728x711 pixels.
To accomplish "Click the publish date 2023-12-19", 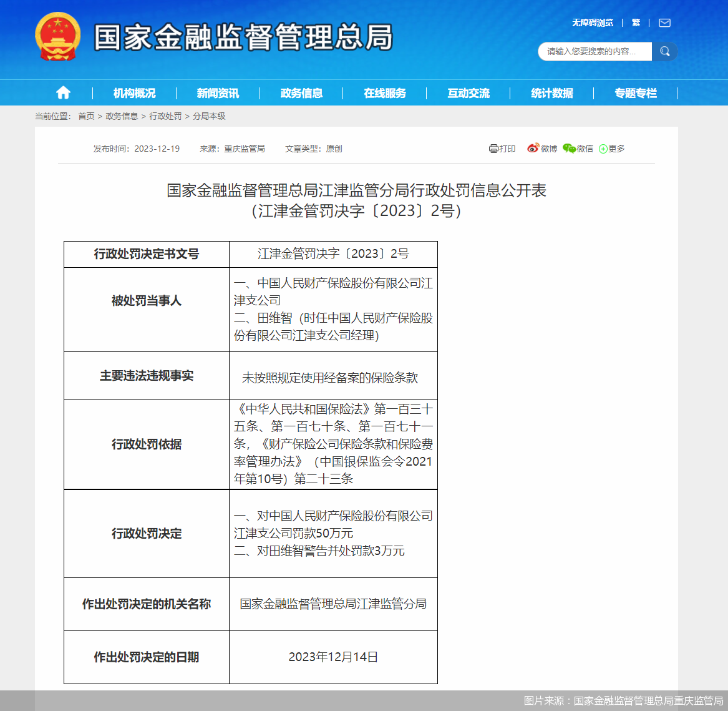I will [x=157, y=149].
